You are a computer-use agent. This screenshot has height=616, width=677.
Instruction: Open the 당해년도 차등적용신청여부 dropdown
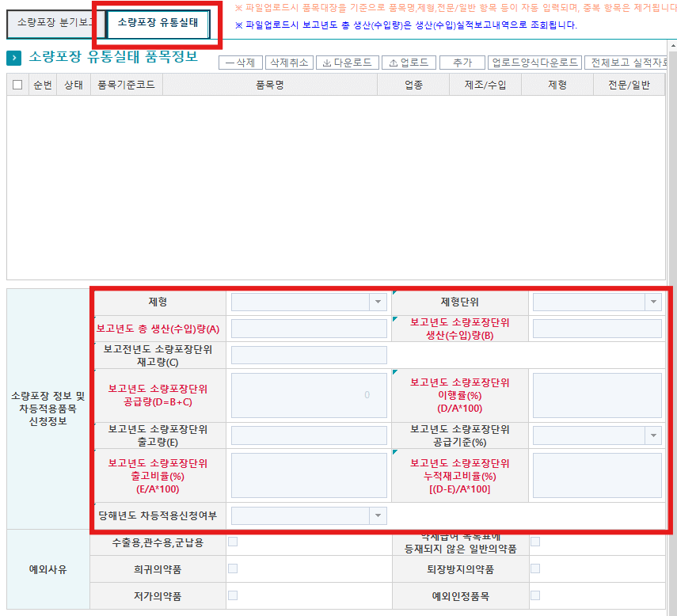(x=377, y=515)
